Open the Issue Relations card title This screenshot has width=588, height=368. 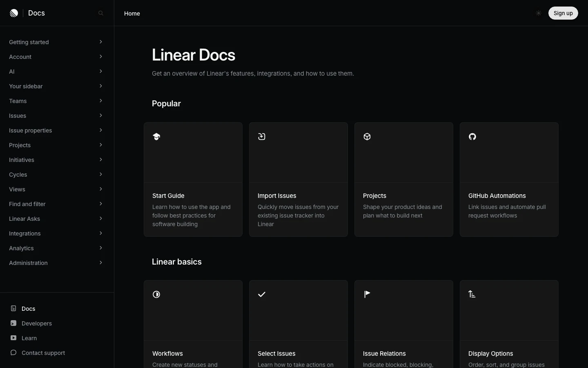click(x=384, y=354)
